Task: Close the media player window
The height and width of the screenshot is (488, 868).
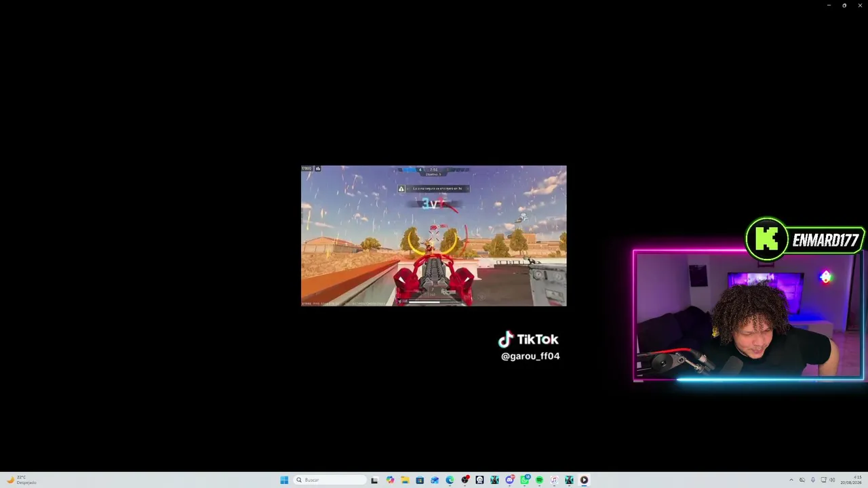Action: pos(860,5)
